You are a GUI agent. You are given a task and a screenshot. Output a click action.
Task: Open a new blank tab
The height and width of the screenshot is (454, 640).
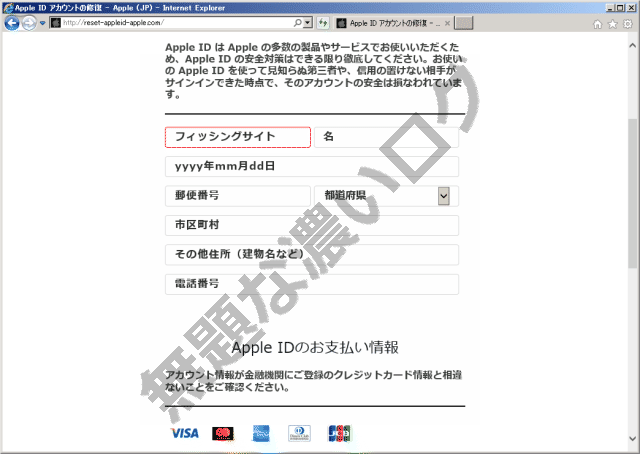pyautogui.click(x=463, y=23)
